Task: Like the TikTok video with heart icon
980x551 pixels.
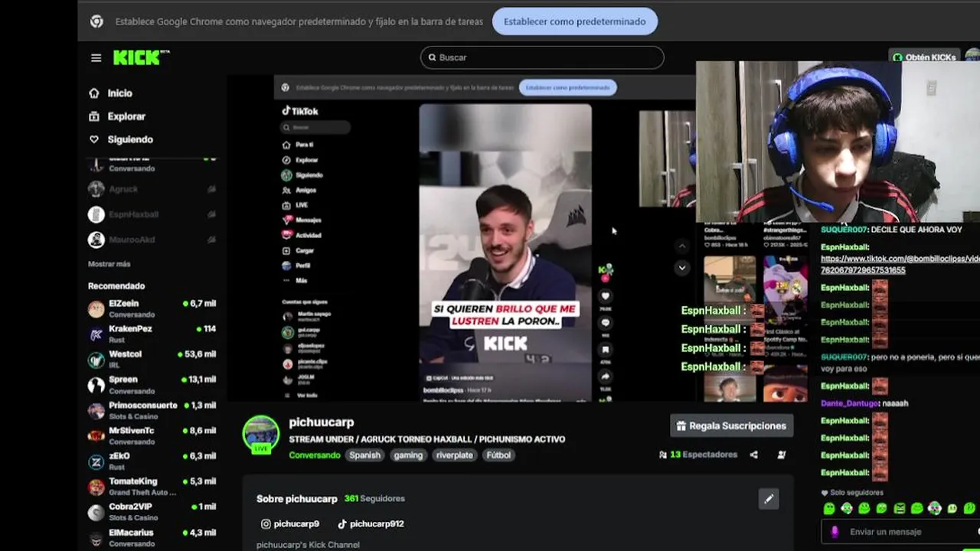Action: click(605, 296)
